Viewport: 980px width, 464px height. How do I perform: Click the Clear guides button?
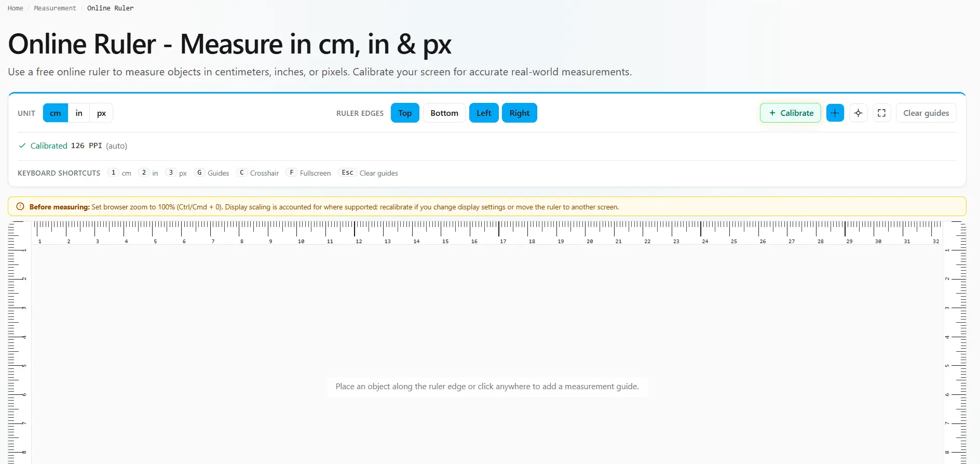(926, 113)
